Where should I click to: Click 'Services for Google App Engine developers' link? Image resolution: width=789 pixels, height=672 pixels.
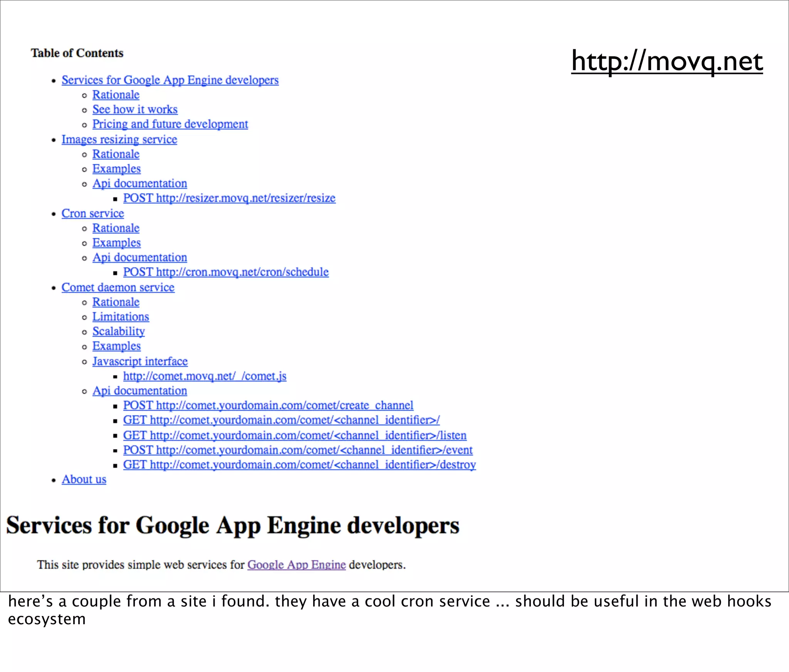point(170,80)
